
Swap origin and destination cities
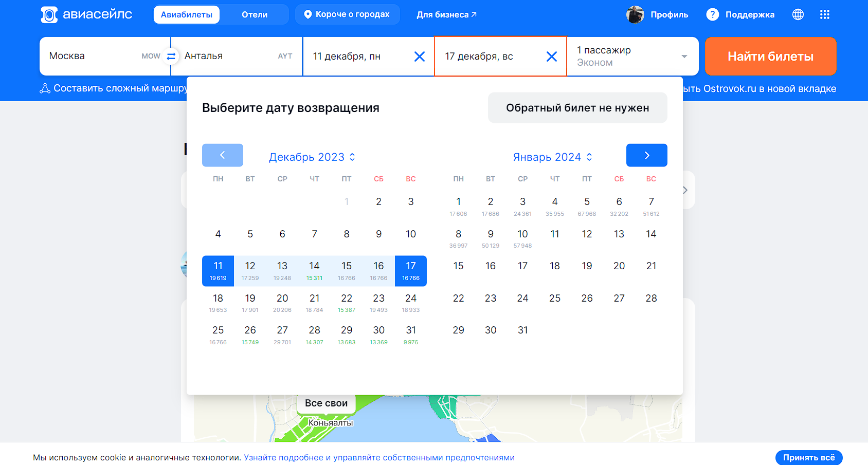click(171, 57)
